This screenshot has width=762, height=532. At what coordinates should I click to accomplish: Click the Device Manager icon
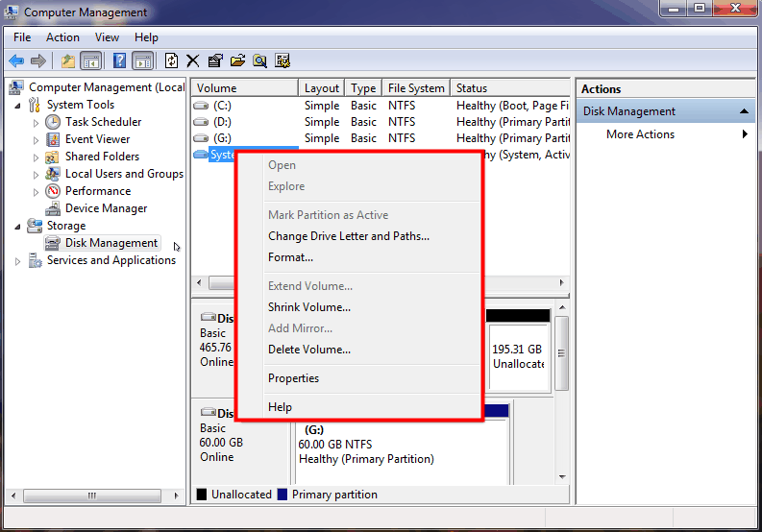pyautogui.click(x=53, y=209)
